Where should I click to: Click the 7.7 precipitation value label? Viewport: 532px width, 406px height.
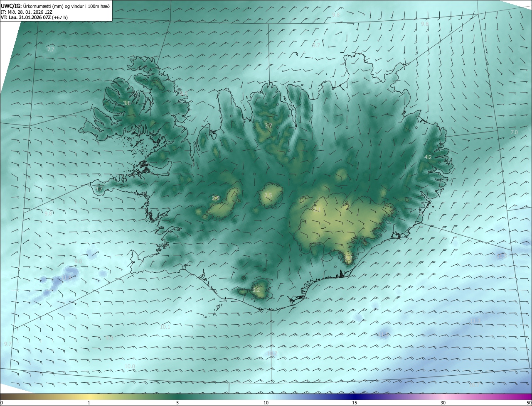(x=51, y=49)
